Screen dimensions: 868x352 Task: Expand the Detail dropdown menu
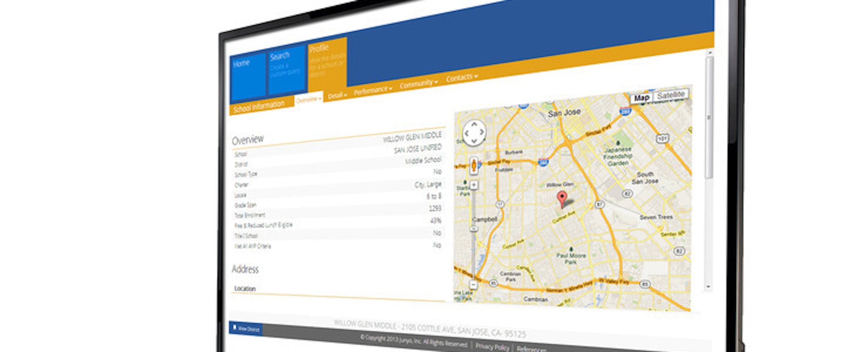(337, 95)
